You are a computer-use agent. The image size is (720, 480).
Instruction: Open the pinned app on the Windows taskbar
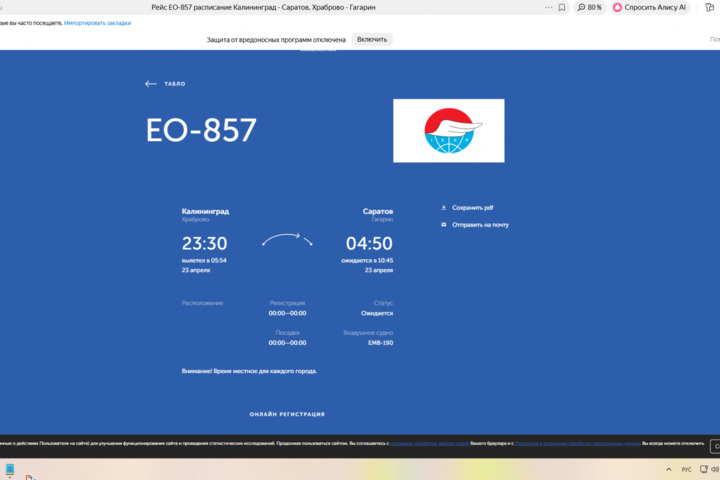8,469
